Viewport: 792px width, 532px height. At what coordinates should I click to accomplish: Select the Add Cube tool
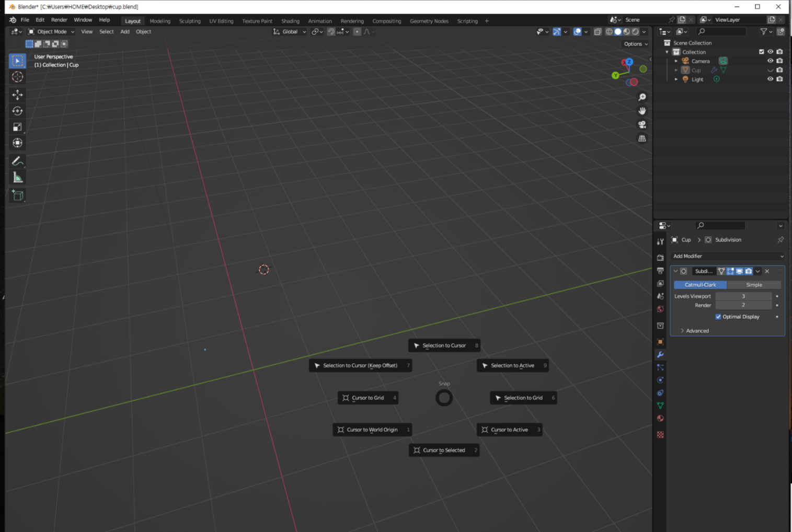click(x=17, y=195)
